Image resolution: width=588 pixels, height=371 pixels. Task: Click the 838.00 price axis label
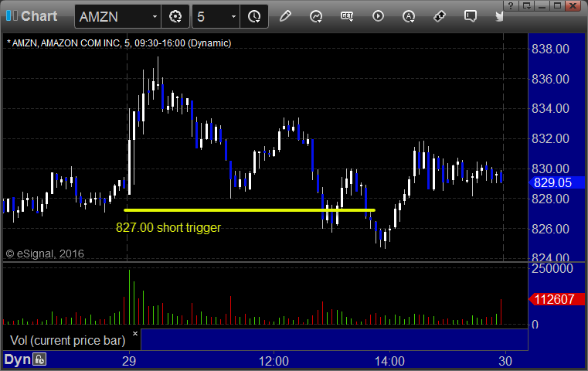pos(550,49)
